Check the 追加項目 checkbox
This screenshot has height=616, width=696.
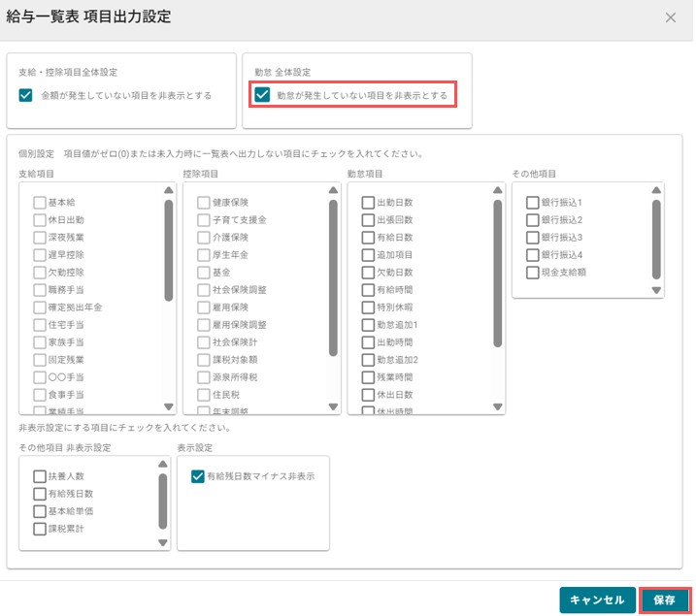368,255
